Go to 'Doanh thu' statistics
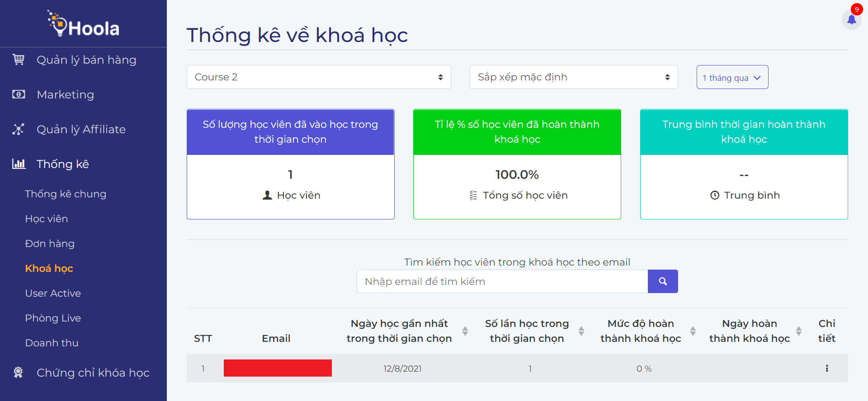 [x=52, y=343]
